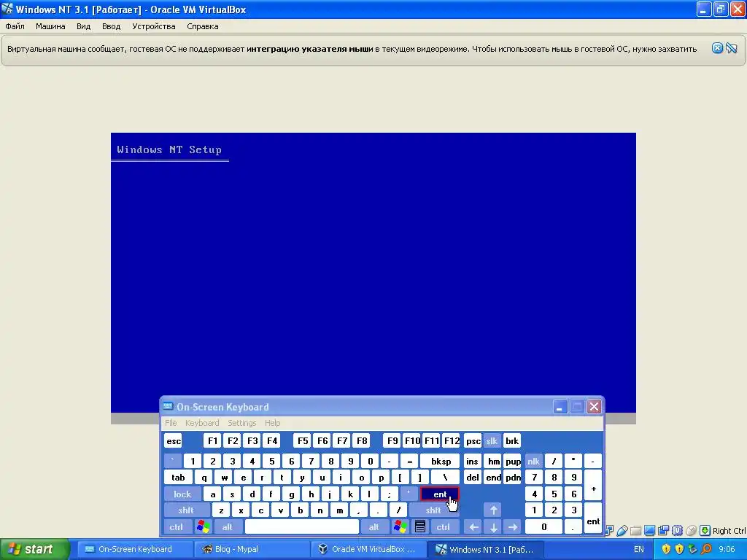The image size is (747, 560).
Task: Click the del key
Action: [472, 477]
